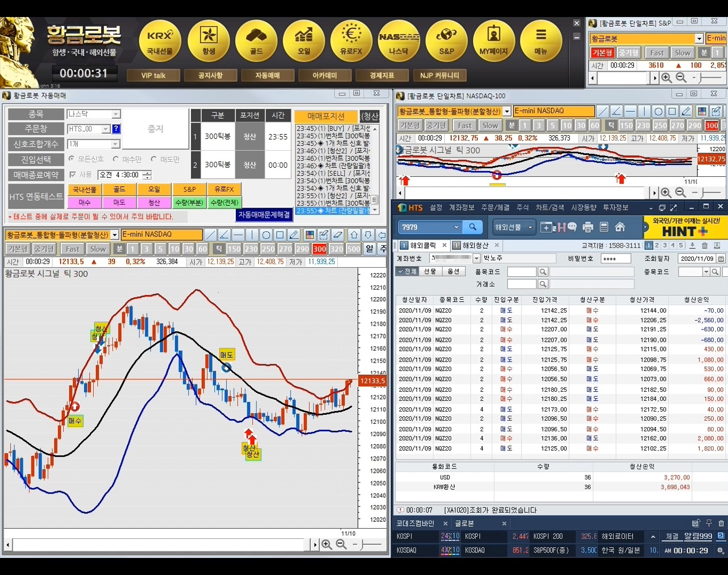The height and width of the screenshot is (575, 728).
Task: Click the HTS search magnifier next to 7979
Action: 473,227
